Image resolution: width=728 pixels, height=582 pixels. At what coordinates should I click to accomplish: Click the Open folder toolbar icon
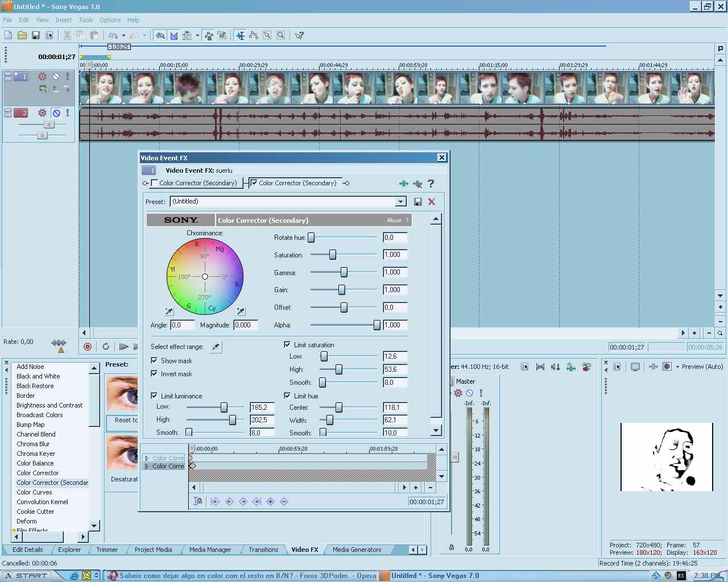[x=22, y=35]
